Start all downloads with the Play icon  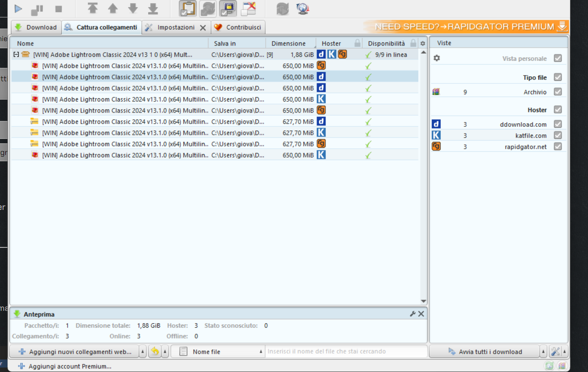click(x=18, y=8)
